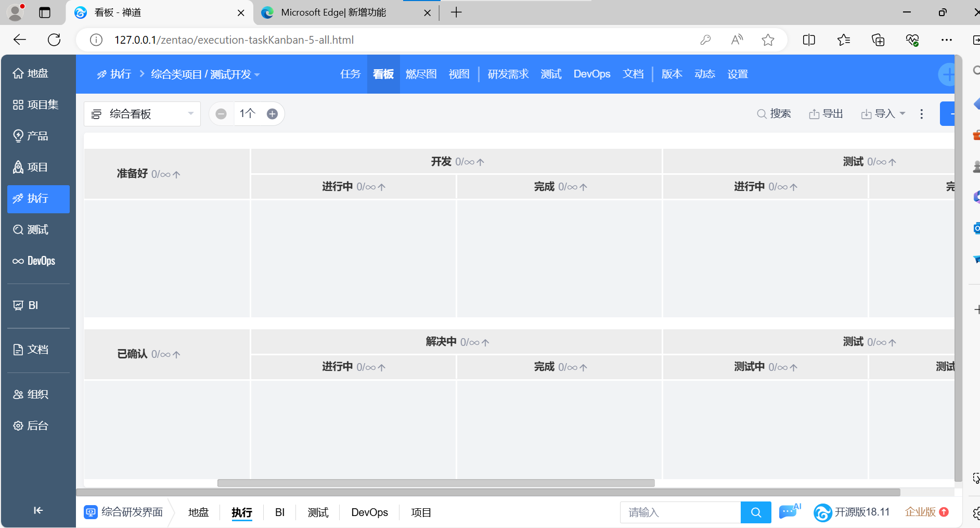The image size is (980, 528).
Task: Open the 任务 tasks tab
Action: 350,74
